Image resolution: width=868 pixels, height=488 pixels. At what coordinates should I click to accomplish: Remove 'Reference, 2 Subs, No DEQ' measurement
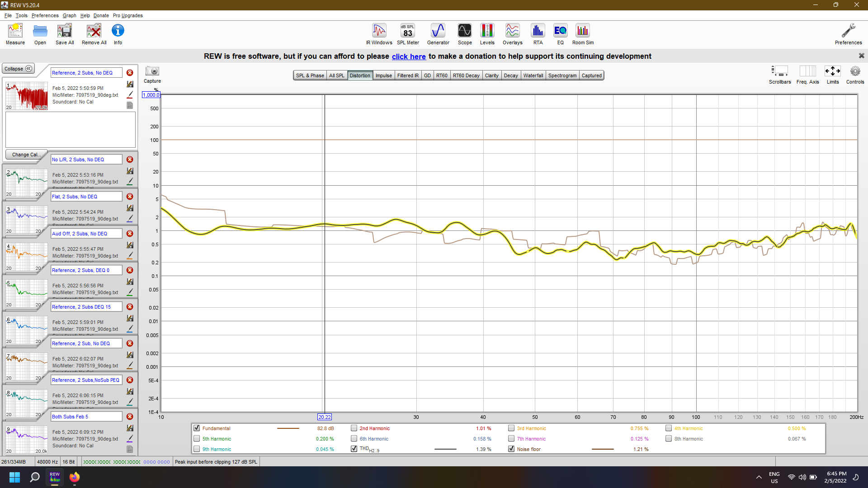coord(130,73)
